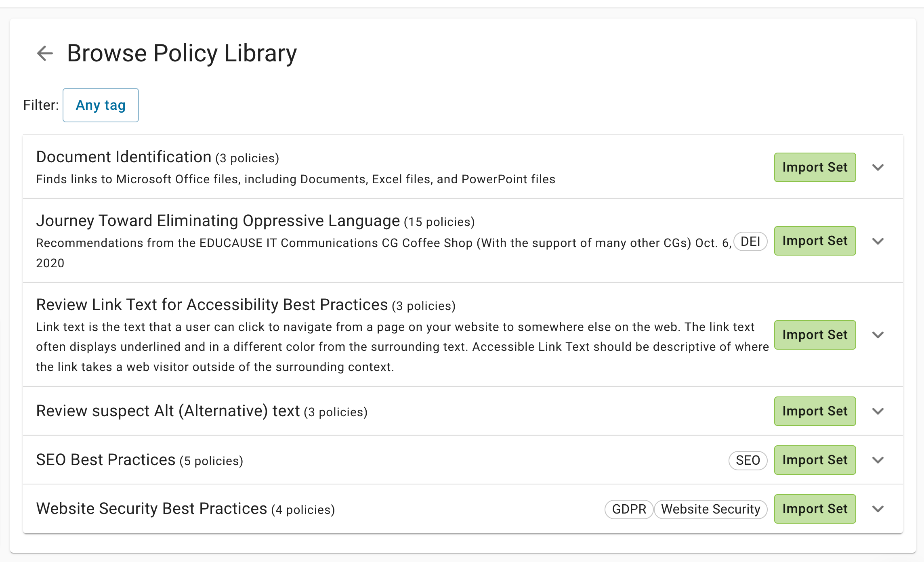Click the back arrow icon

pyautogui.click(x=44, y=53)
